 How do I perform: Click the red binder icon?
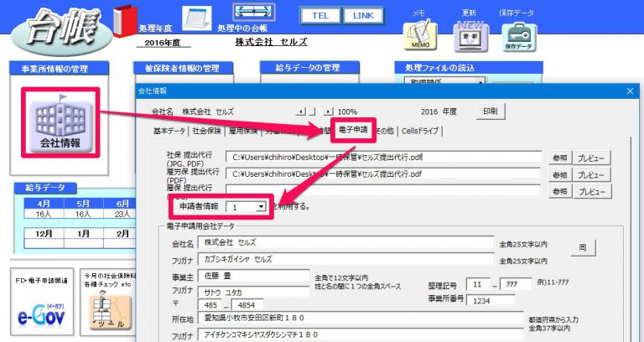(x=125, y=21)
